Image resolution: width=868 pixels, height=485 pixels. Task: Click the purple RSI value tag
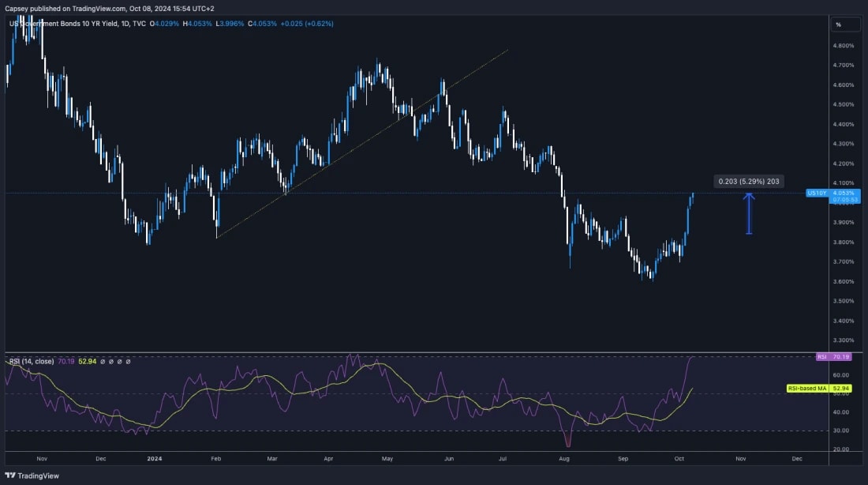[823, 357]
